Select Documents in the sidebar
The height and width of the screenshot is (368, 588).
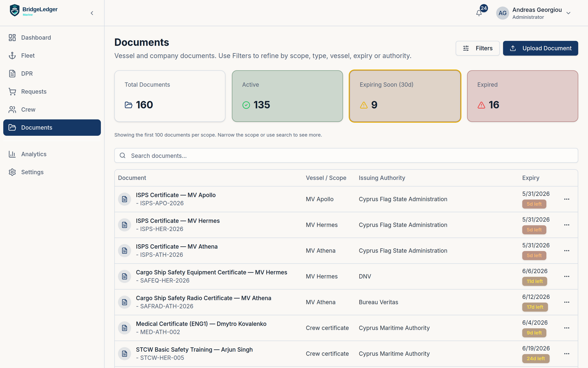[52, 128]
